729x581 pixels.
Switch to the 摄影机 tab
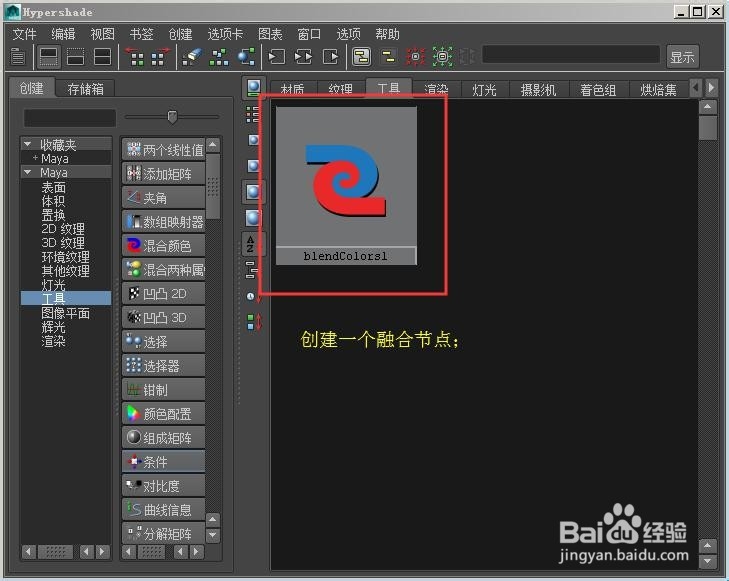pyautogui.click(x=539, y=89)
